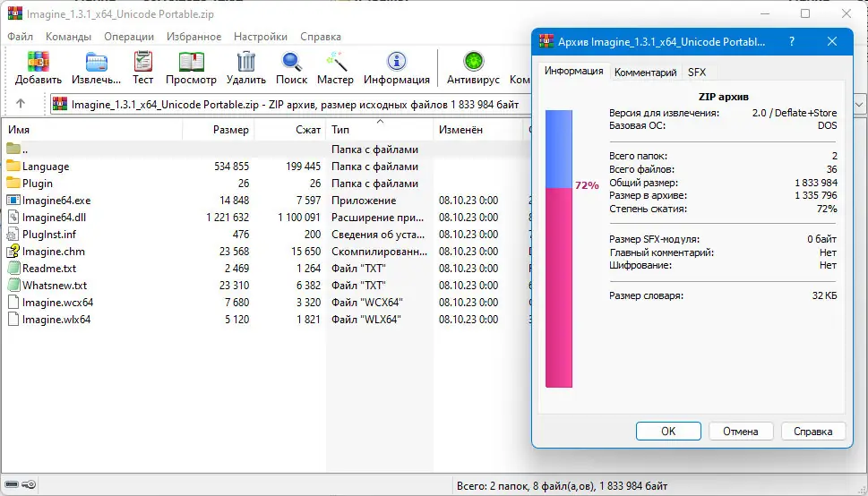Open Поиск magnifier search tool

point(291,62)
